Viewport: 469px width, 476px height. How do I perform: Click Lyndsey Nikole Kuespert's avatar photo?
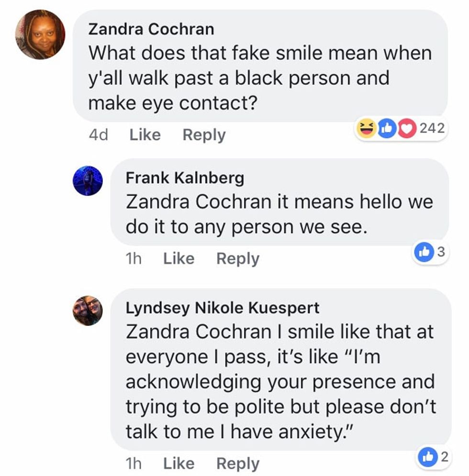click(88, 310)
